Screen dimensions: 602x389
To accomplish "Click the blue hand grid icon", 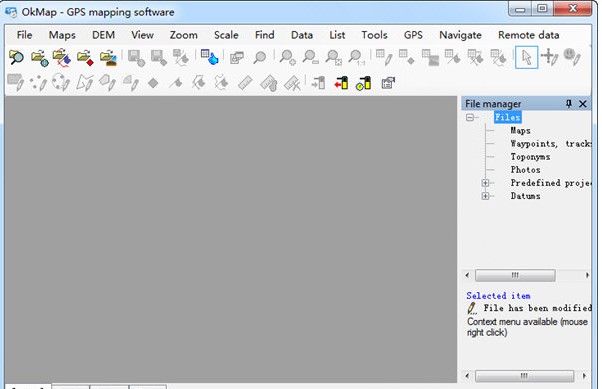I will 210,57.
